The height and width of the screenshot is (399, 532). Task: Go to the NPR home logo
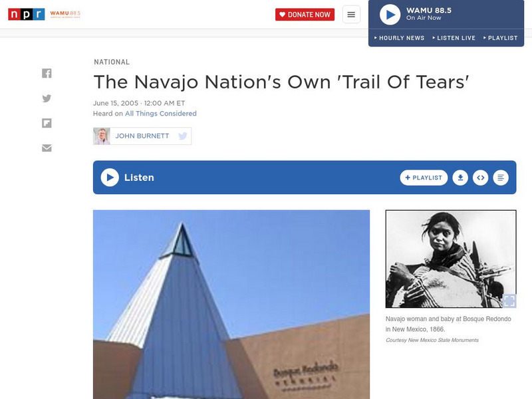27,14
